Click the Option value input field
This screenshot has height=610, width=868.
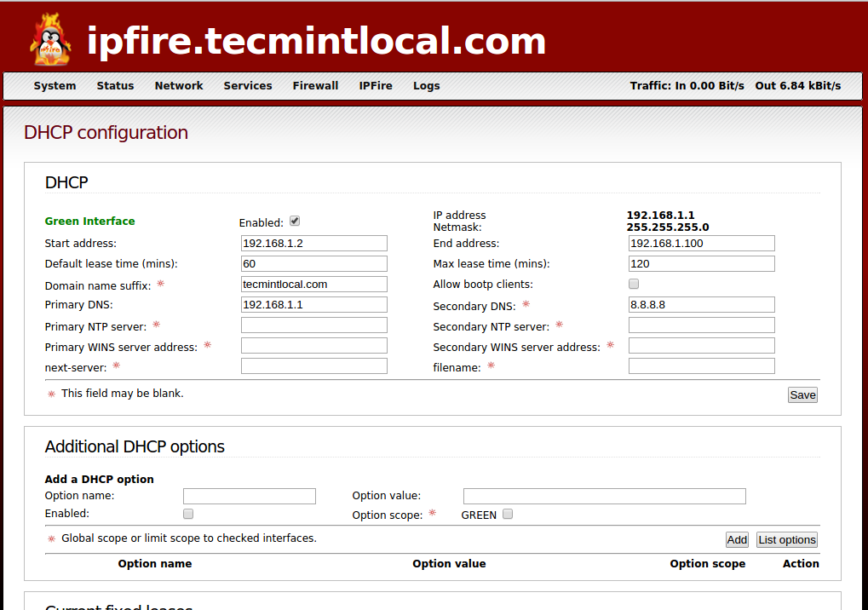605,496
